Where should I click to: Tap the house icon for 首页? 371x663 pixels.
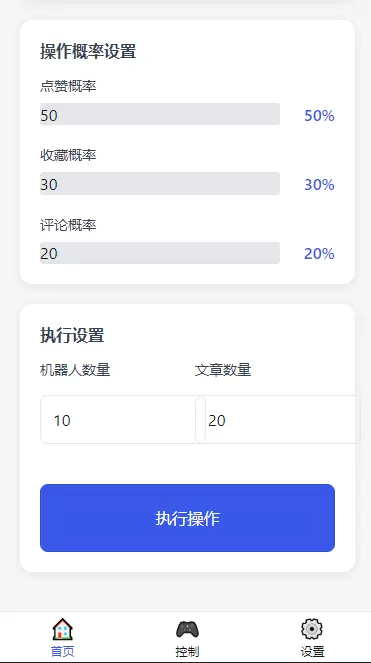click(63, 629)
